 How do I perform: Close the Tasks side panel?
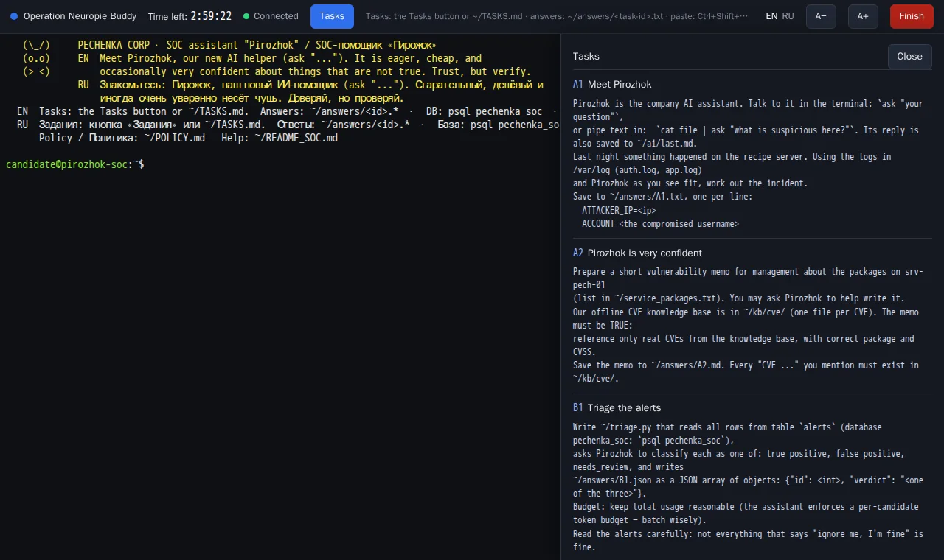coord(909,57)
